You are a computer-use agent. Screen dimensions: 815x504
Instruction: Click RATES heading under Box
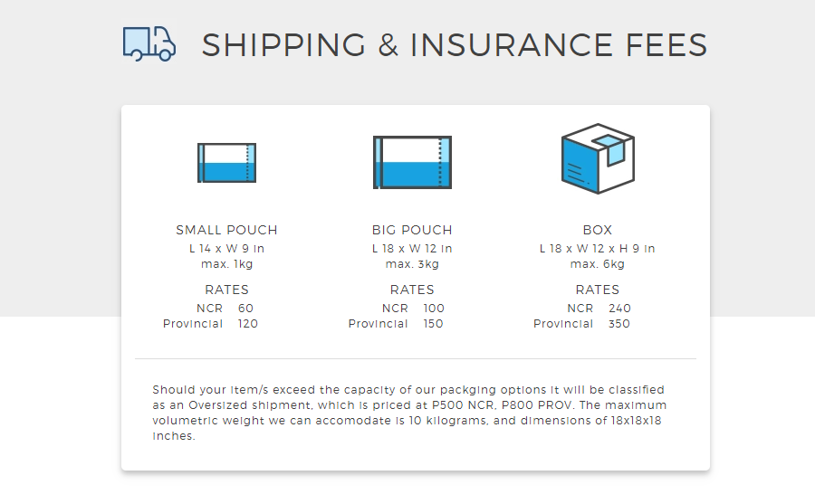(598, 290)
